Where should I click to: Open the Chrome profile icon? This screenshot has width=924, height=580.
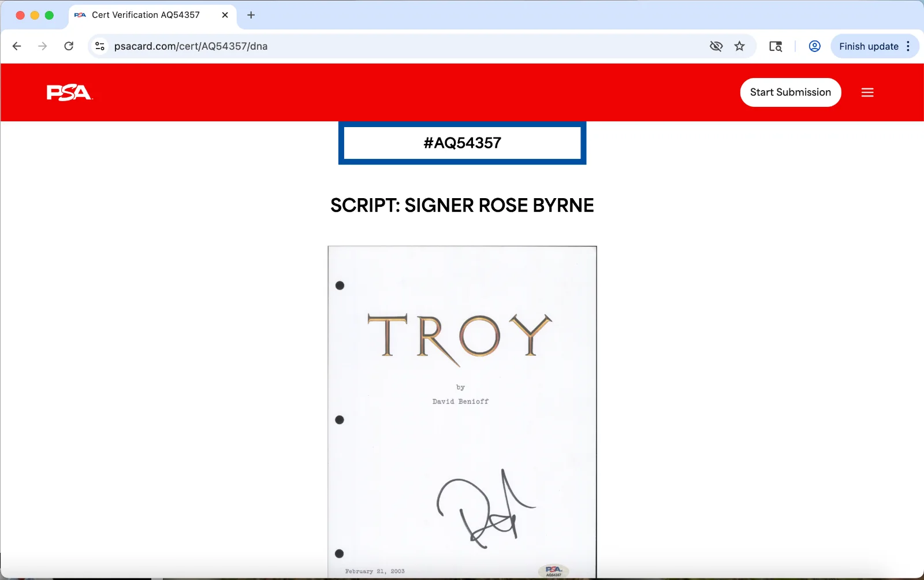pyautogui.click(x=815, y=46)
